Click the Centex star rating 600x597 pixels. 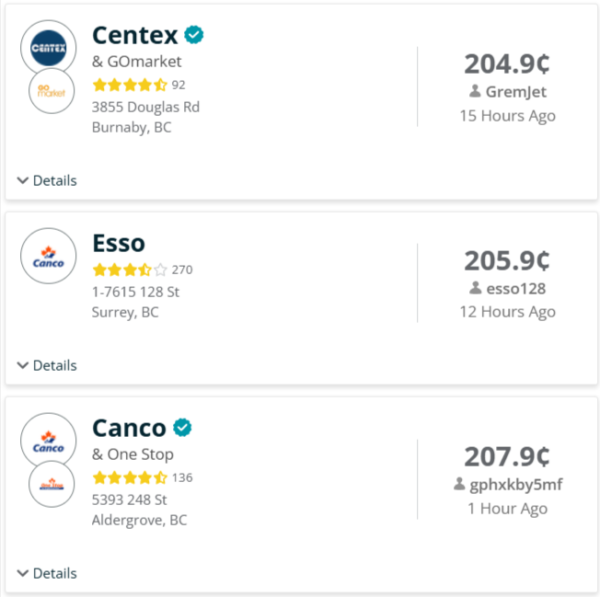tap(129, 85)
